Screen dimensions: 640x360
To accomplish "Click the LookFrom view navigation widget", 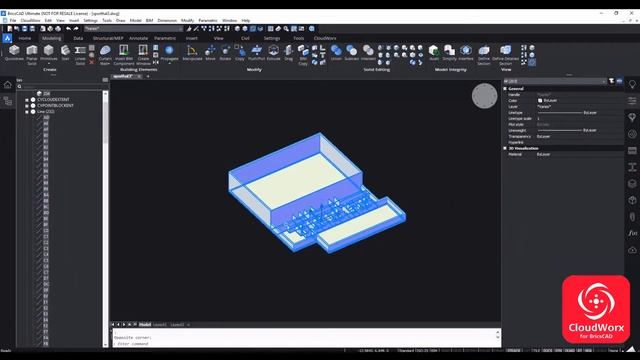I will click(484, 96).
